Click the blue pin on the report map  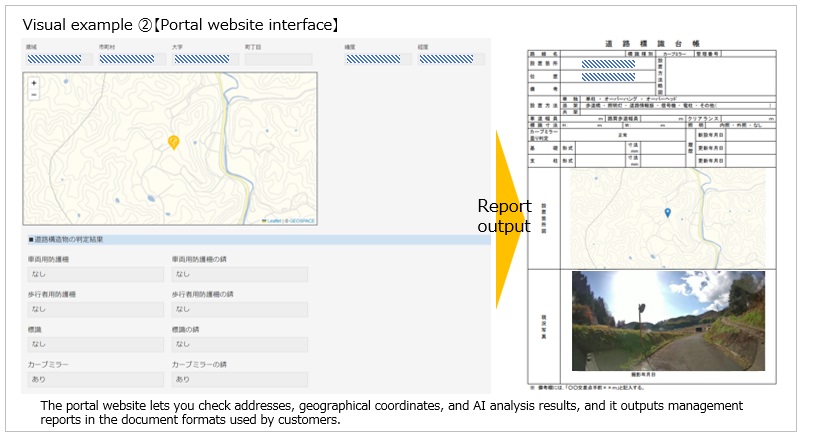tap(667, 212)
